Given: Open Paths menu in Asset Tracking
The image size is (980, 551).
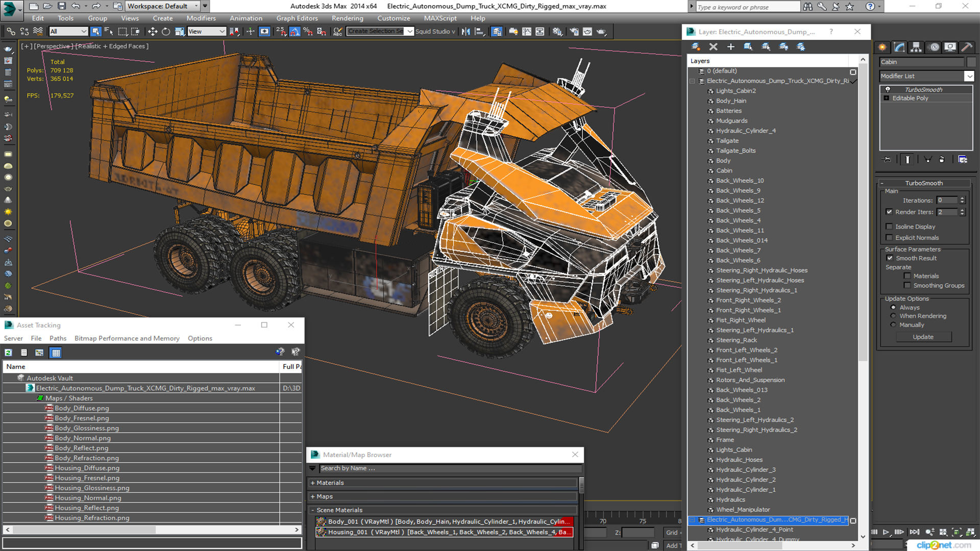Looking at the screenshot, I should pos(58,338).
